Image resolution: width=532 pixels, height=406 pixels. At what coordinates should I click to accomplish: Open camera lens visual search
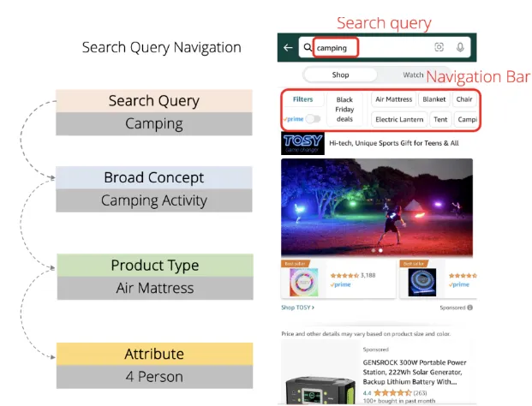(x=439, y=48)
